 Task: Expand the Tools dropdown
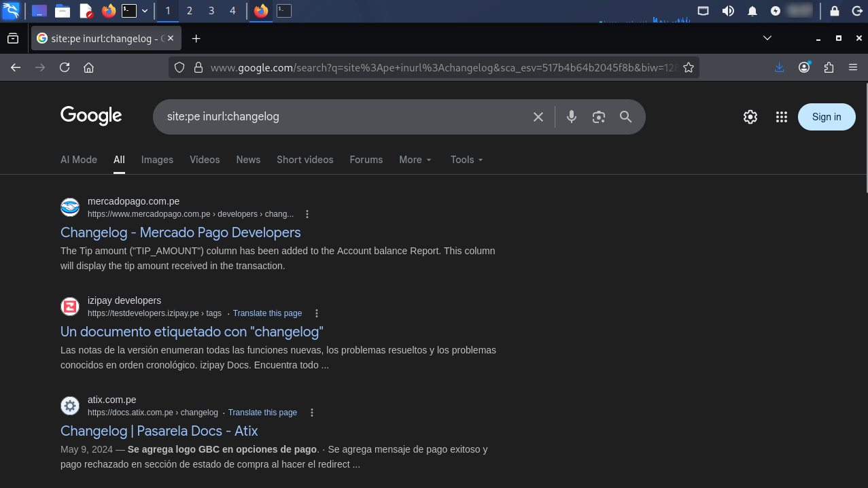point(466,160)
